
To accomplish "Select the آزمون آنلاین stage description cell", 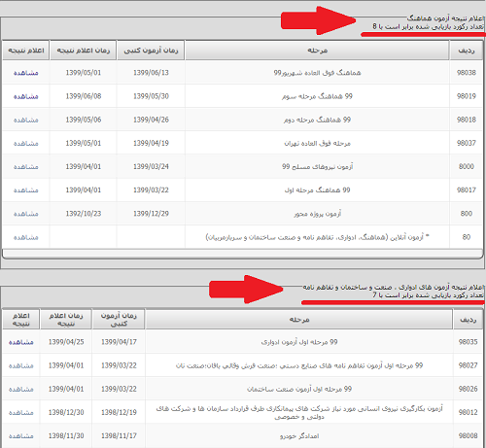I will click(317, 237).
